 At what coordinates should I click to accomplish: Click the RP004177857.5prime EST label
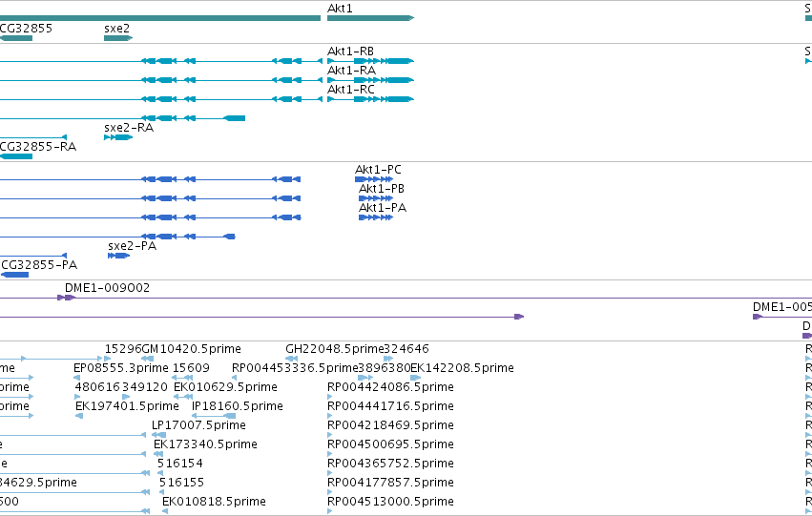coord(390,483)
